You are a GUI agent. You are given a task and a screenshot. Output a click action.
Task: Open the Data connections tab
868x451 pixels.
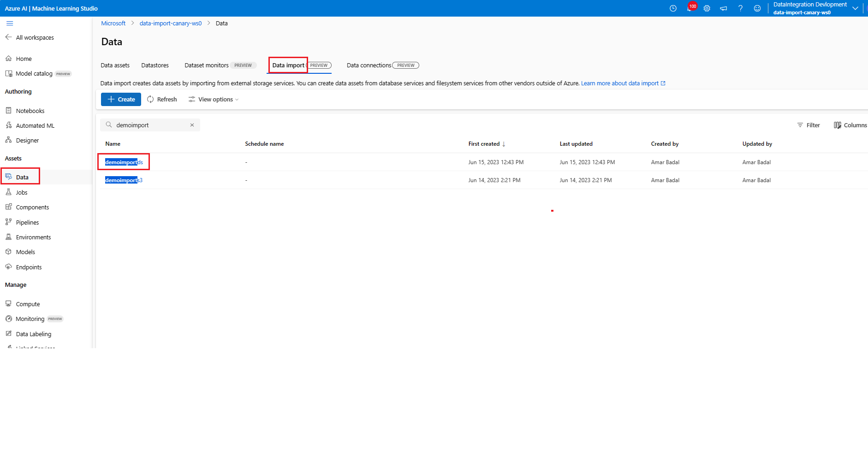pyautogui.click(x=369, y=65)
